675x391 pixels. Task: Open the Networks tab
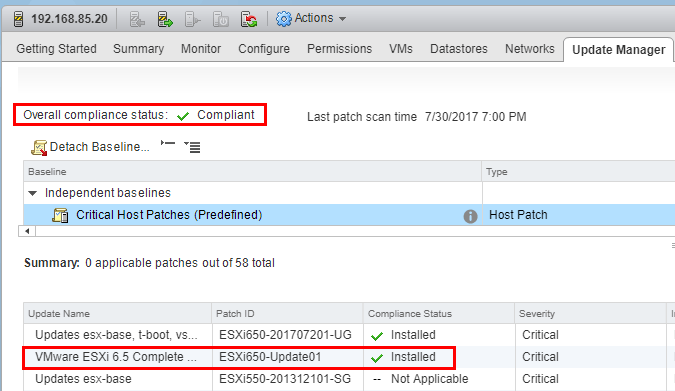click(x=529, y=49)
